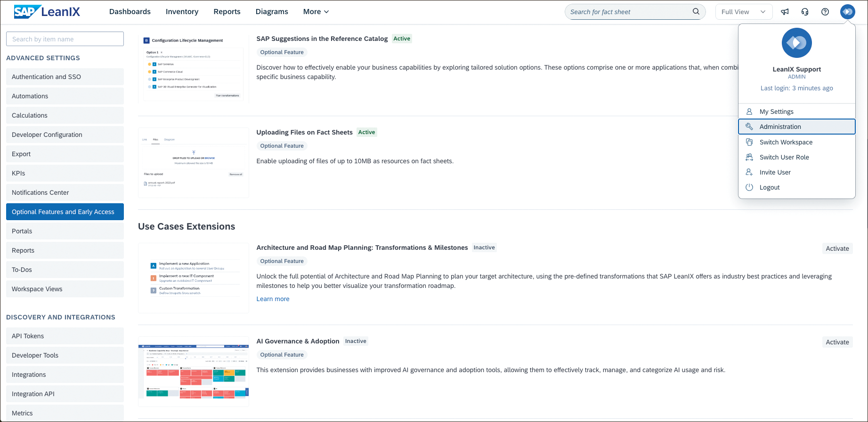Screen dimensions: 868x422
Task: Select My Settings from user menu
Action: tap(797, 111)
